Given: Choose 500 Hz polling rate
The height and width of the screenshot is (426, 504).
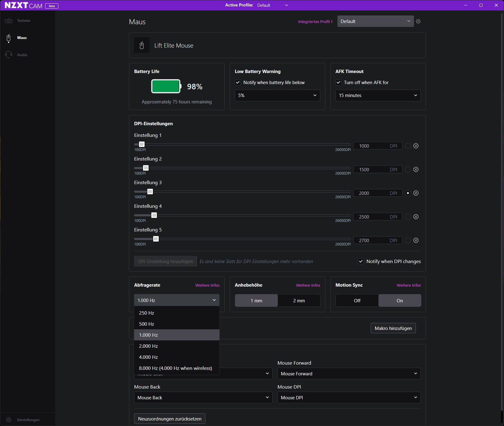Looking at the screenshot, I should (x=177, y=324).
